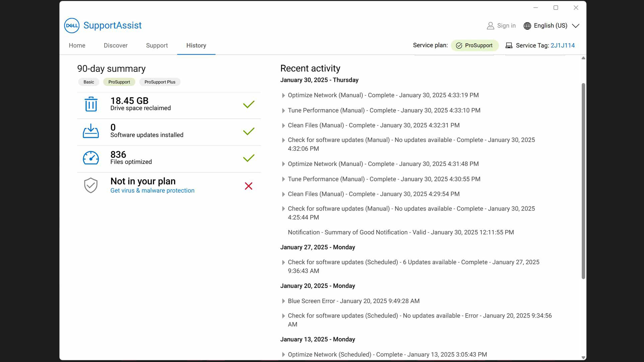Click the down arrow on the scrollbar
Image resolution: width=644 pixels, height=362 pixels.
click(583, 358)
